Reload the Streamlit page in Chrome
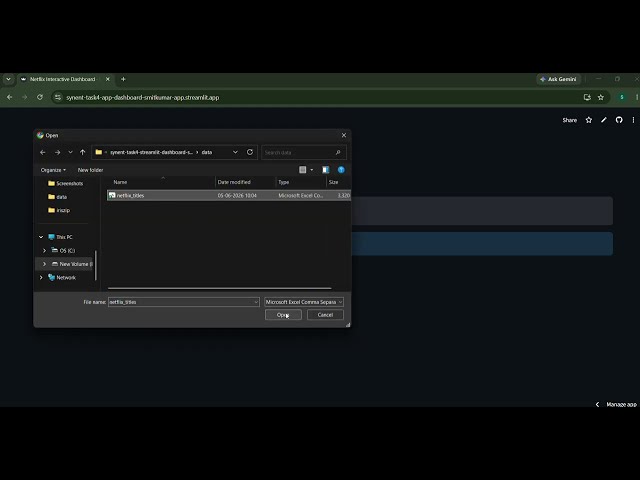 (40, 97)
